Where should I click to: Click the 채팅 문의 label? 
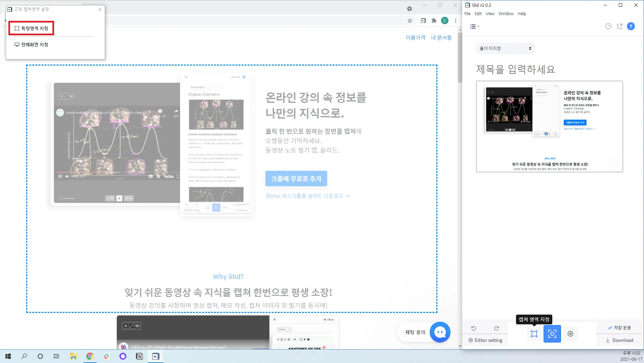(415, 332)
